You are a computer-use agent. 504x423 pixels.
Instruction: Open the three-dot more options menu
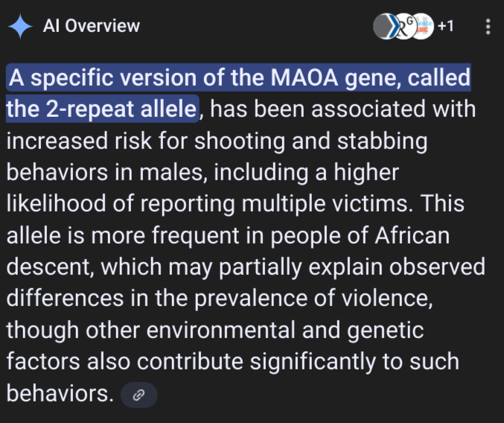pyautogui.click(x=488, y=27)
